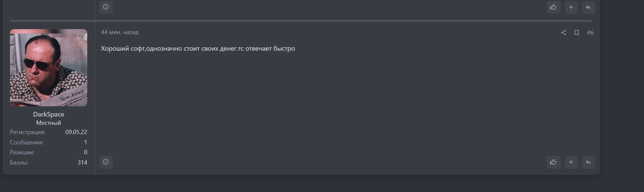Open DarkSpace's avatar image
The image size is (644, 192).
(48, 68)
